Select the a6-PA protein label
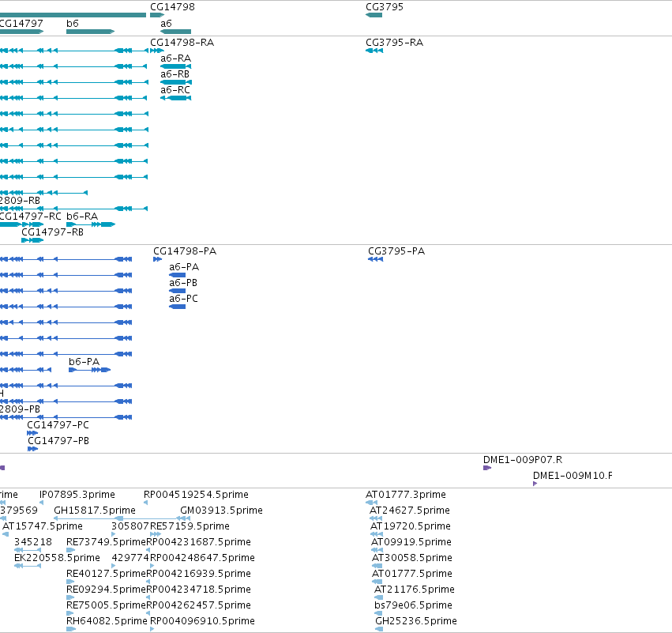672x633 pixels. pyautogui.click(x=184, y=267)
